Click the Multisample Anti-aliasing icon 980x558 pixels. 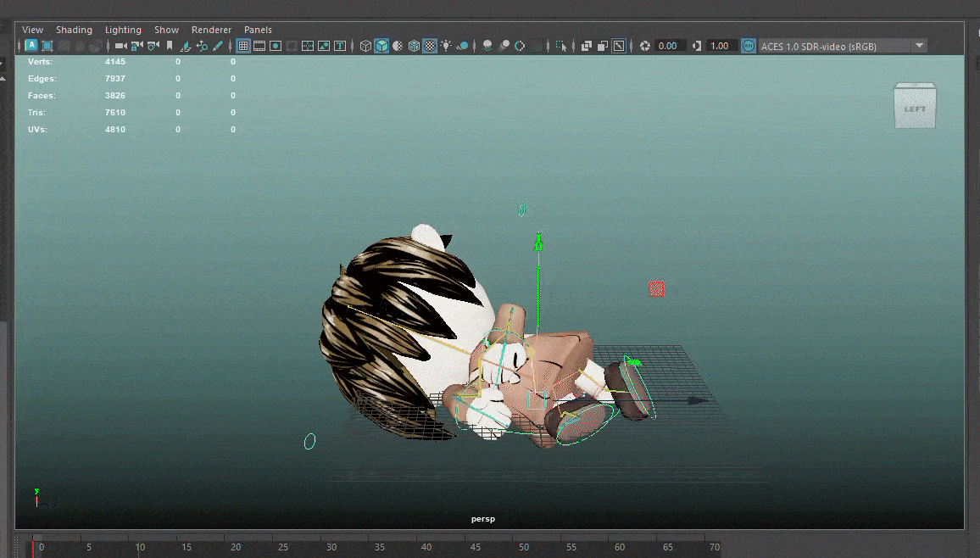(x=520, y=46)
